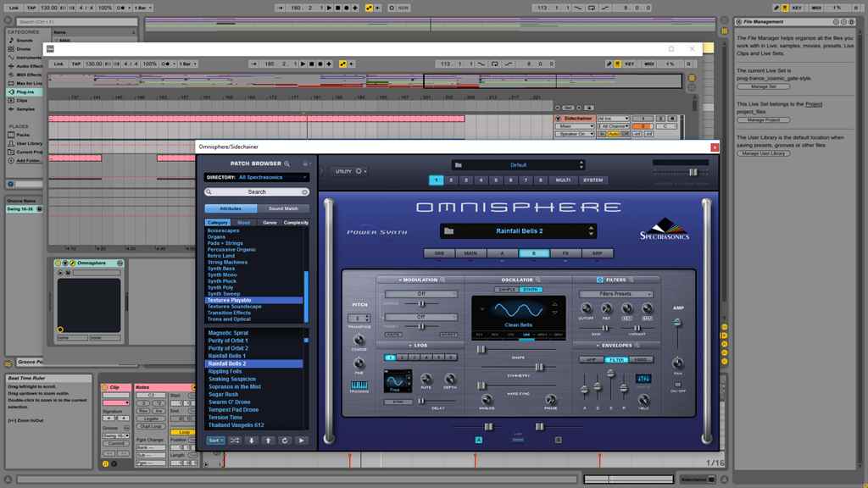Adjust the Symmetry slider

pos(538,368)
